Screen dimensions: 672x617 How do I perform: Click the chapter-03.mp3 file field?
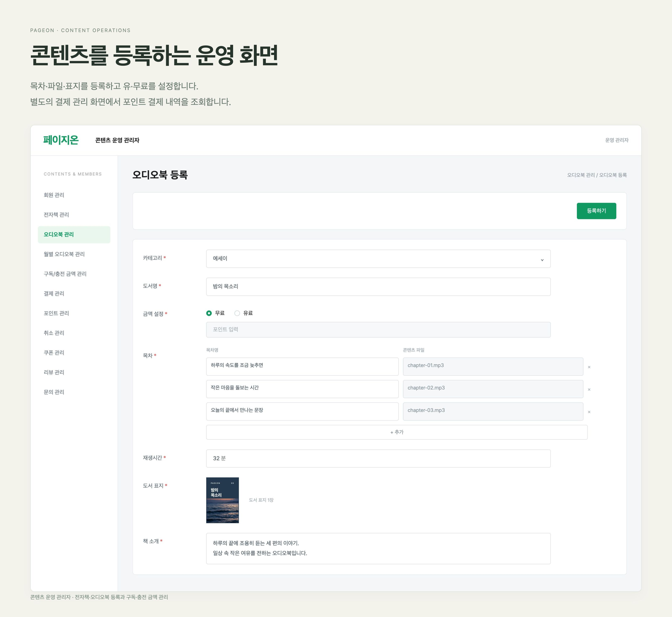[493, 411]
